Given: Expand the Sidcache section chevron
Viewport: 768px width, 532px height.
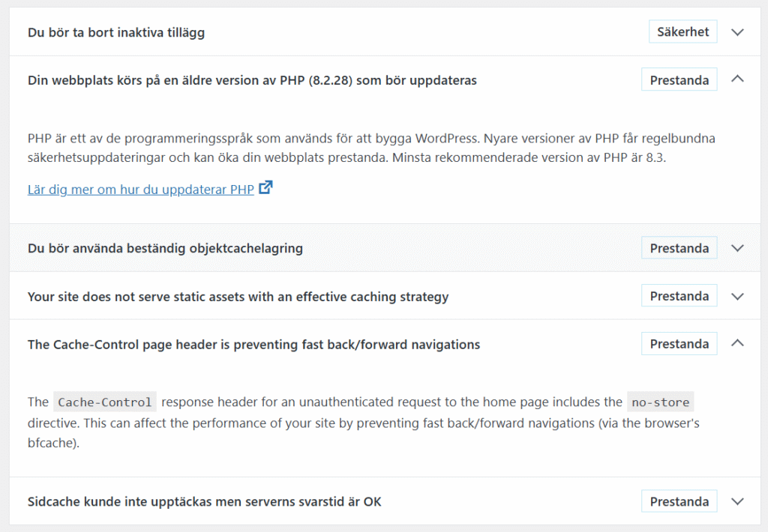Looking at the screenshot, I should click(x=737, y=502).
